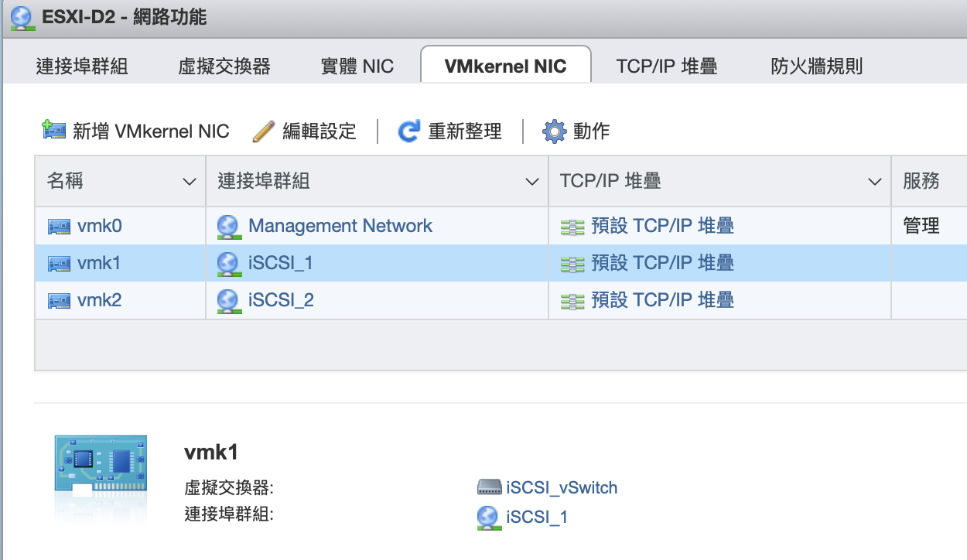
Task: Switch to the 虛擬交換器 tab
Action: click(x=224, y=67)
